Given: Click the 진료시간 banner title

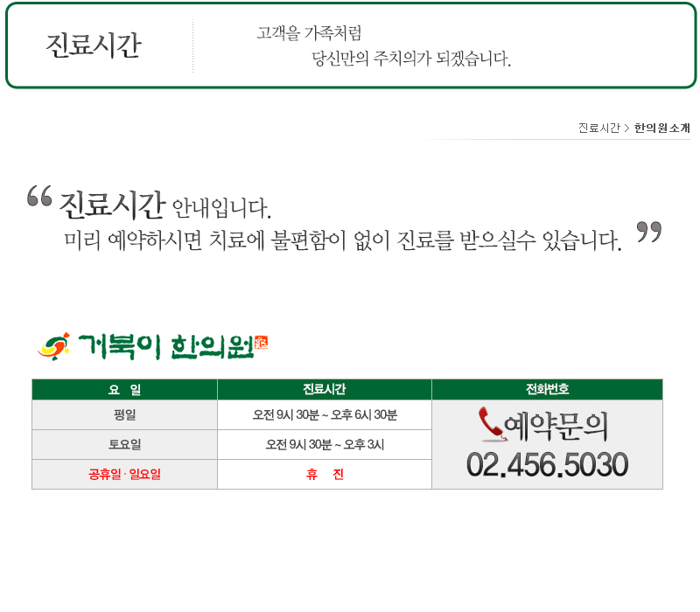Looking at the screenshot, I should point(94,45).
